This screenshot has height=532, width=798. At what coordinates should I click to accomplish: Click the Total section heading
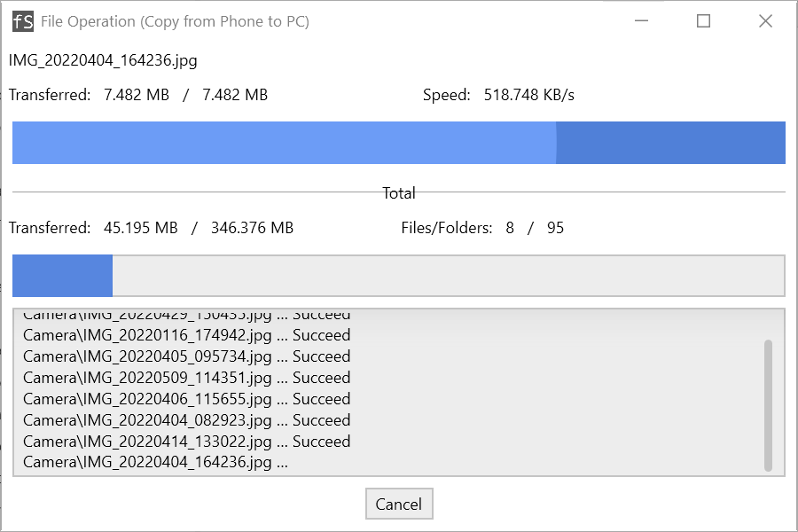tap(399, 193)
